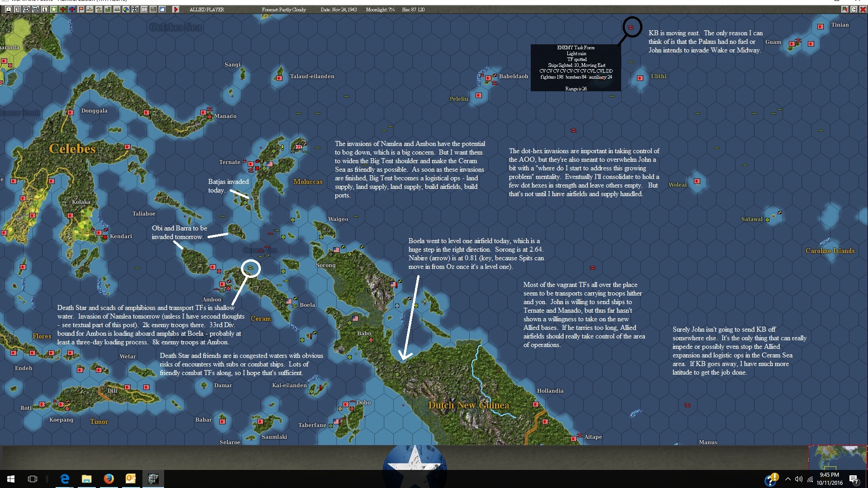Click the double ship task force icon
Screen dimensions: 868x488
point(99,9)
